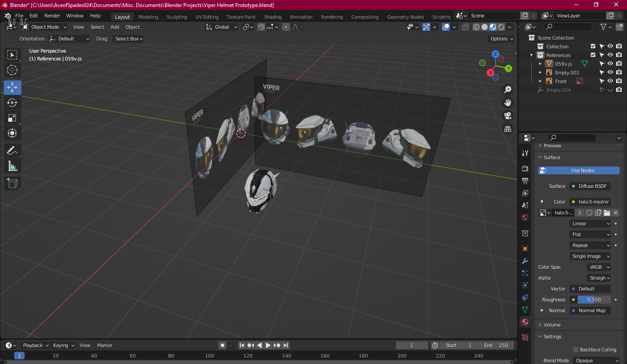The width and height of the screenshot is (627, 364).
Task: Open the Add menu in viewport header
Action: tap(115, 27)
